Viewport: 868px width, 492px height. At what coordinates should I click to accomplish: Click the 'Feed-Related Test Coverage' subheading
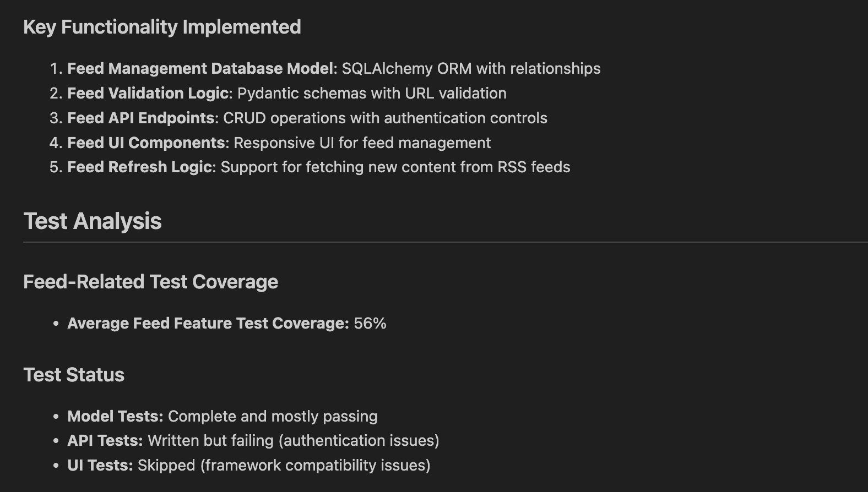point(150,282)
